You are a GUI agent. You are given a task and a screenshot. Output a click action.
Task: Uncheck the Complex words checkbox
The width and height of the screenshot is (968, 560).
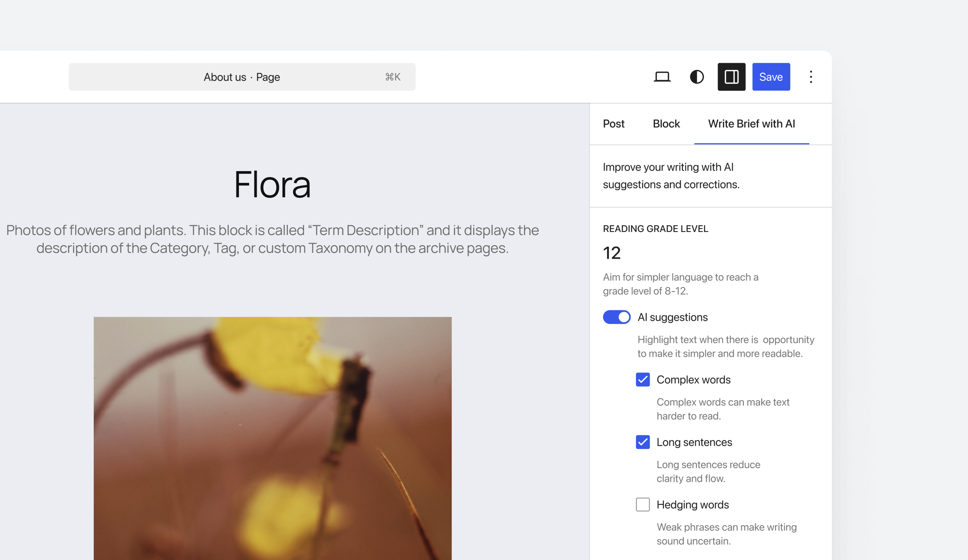[x=642, y=380]
